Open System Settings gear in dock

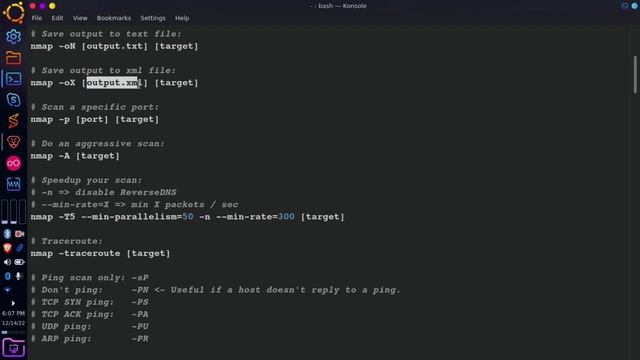(x=13, y=37)
